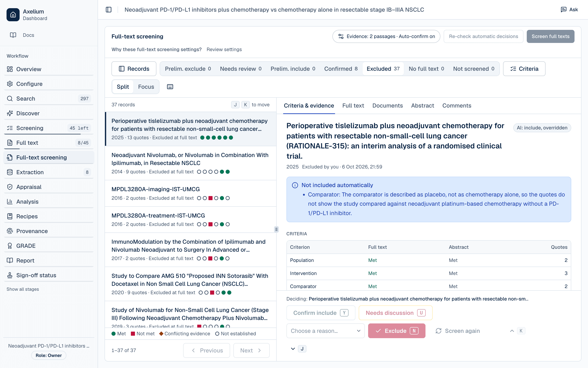The width and height of the screenshot is (588, 368).
Task: Switch to Split view mode
Action: pyautogui.click(x=123, y=87)
